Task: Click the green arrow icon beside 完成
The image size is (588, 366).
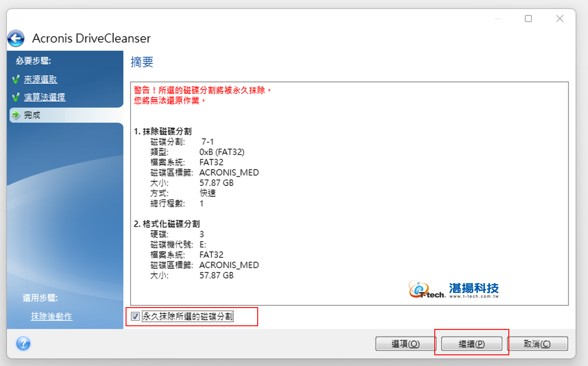Action: click(x=16, y=115)
